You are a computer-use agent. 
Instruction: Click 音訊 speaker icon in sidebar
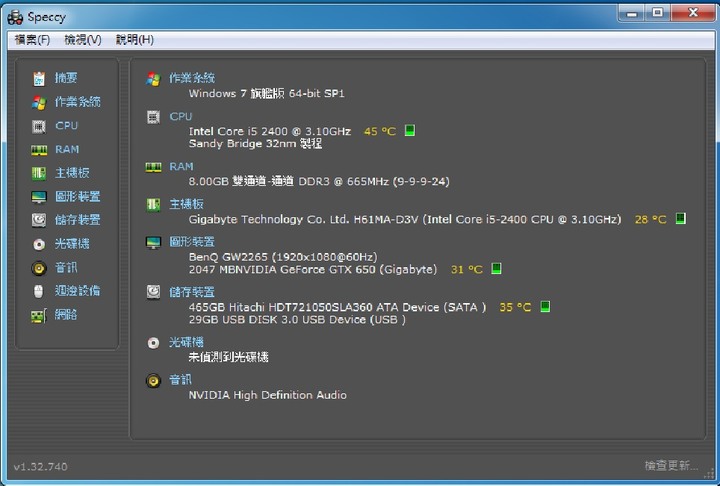(39, 268)
